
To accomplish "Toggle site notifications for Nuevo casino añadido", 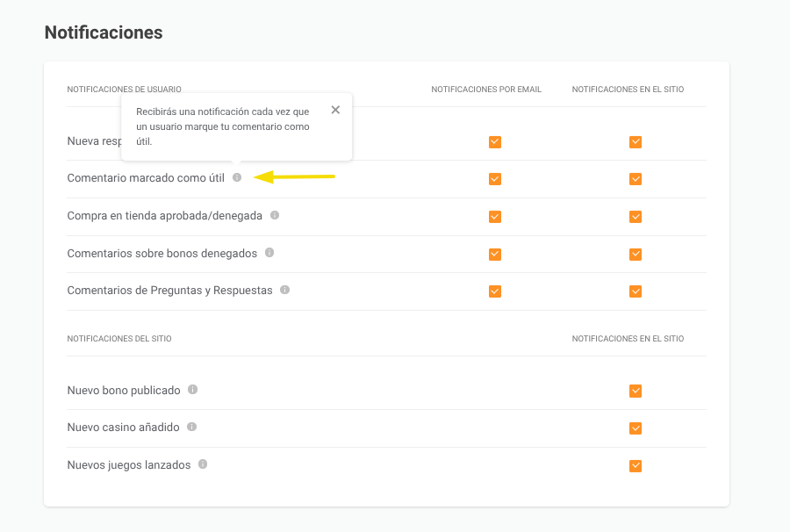I will (636, 428).
